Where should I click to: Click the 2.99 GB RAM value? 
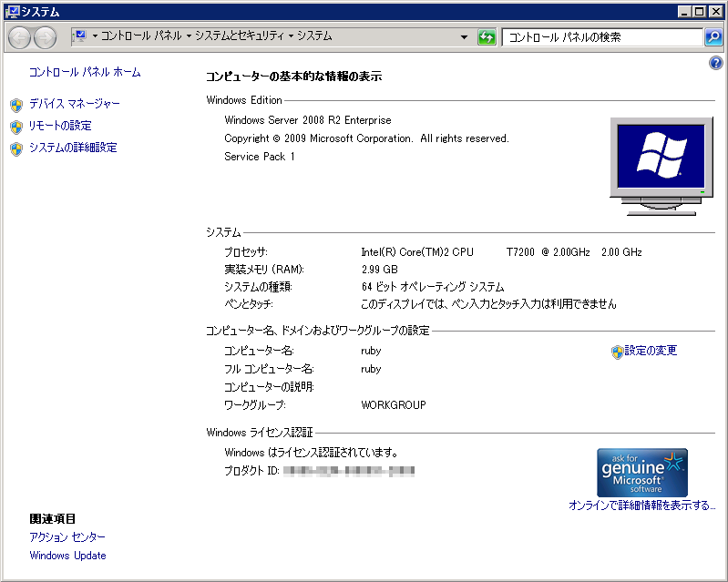pyautogui.click(x=379, y=270)
